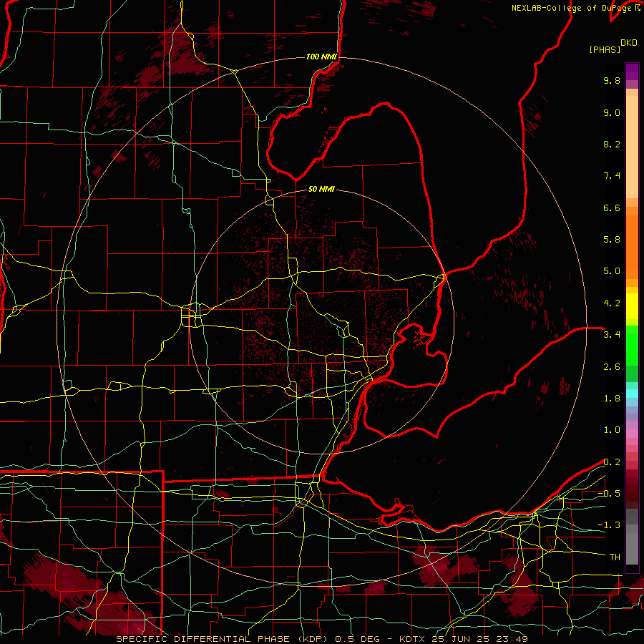Click the 1.8 scale value

click(x=612, y=399)
